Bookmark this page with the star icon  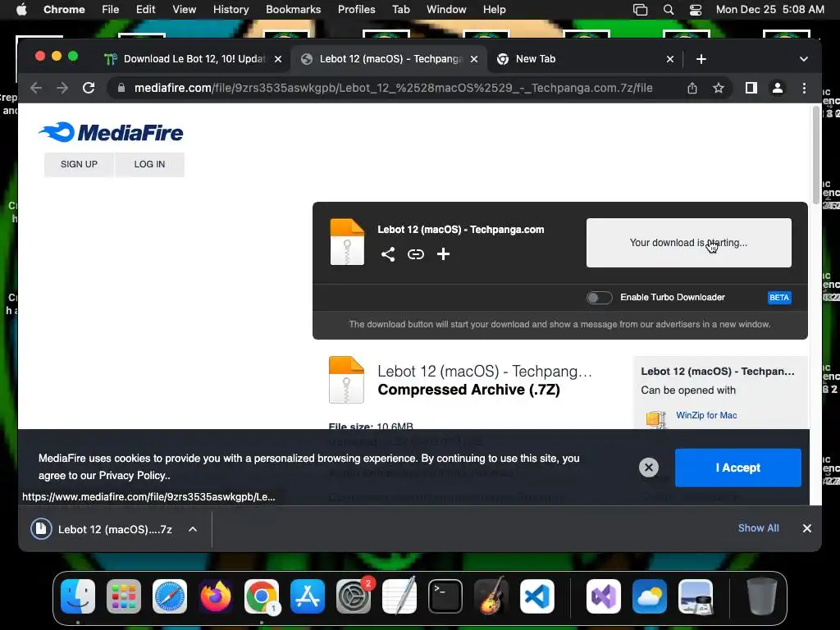pos(719,88)
